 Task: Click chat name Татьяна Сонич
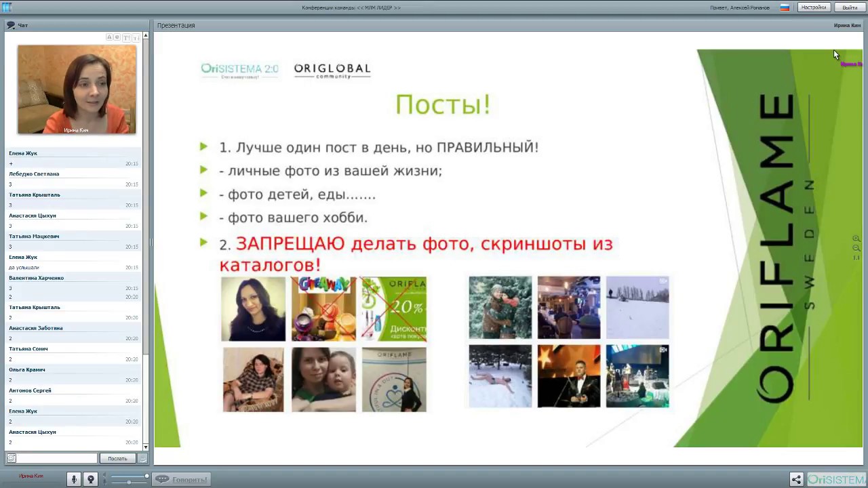tap(28, 349)
